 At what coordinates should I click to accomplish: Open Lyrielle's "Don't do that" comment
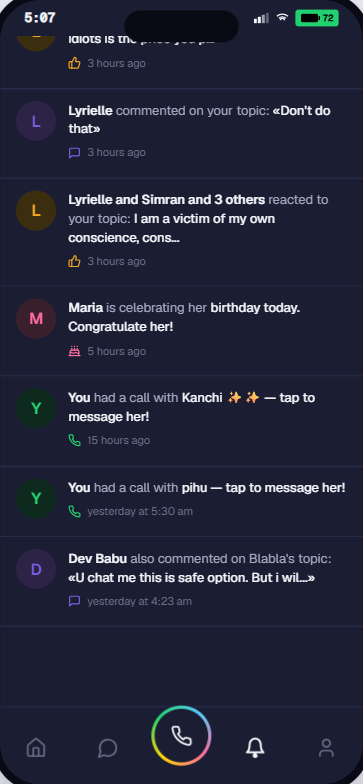(182, 134)
